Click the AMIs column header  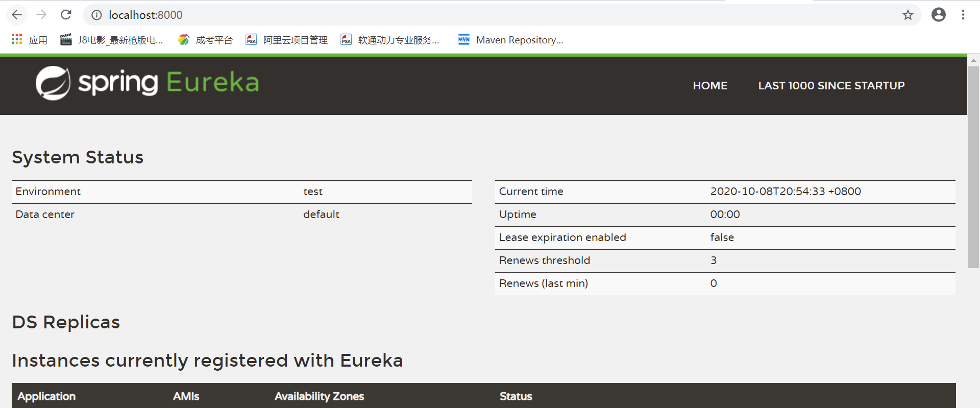pos(186,396)
